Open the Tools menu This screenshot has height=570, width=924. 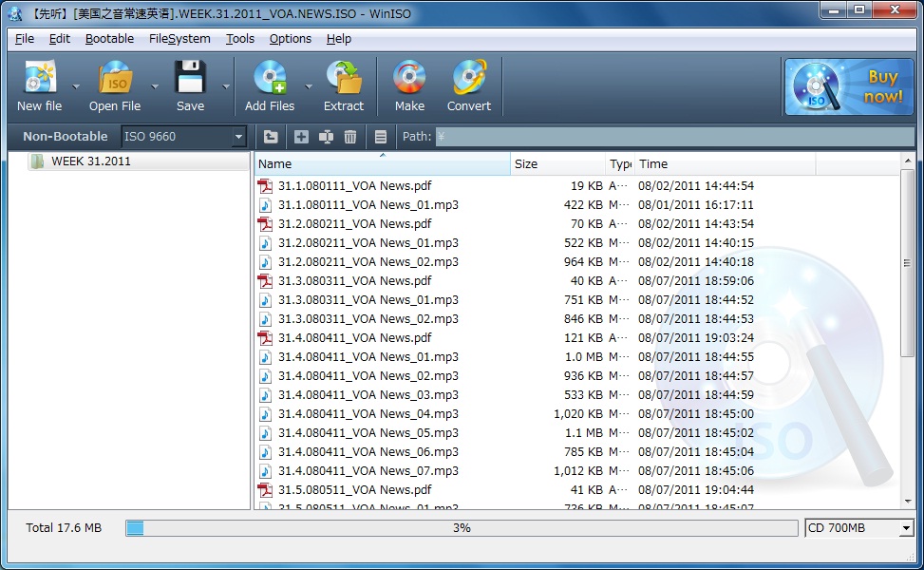(x=240, y=39)
